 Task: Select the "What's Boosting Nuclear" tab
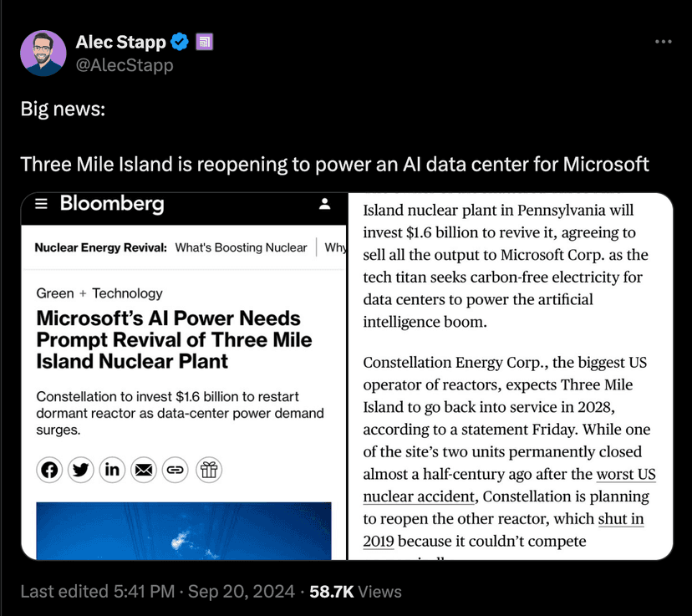click(241, 247)
